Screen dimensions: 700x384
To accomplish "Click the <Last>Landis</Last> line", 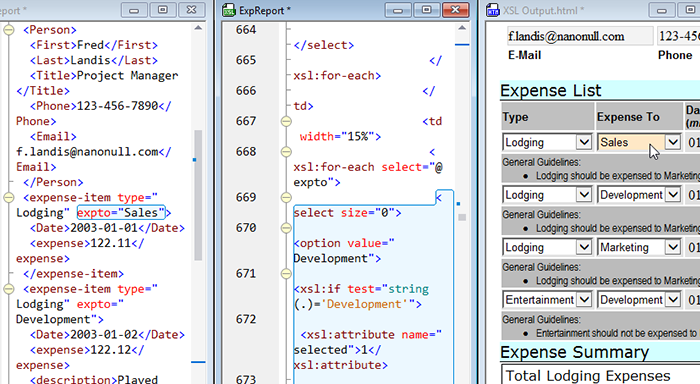I will tap(94, 60).
